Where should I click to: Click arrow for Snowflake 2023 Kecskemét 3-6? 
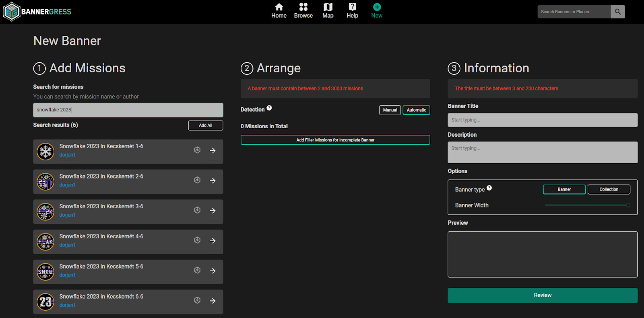tap(213, 211)
